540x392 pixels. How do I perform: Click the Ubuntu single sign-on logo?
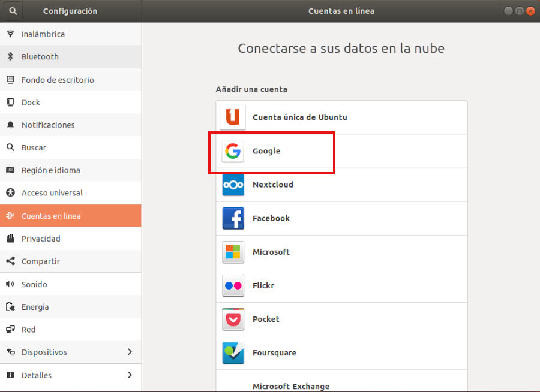point(233,117)
